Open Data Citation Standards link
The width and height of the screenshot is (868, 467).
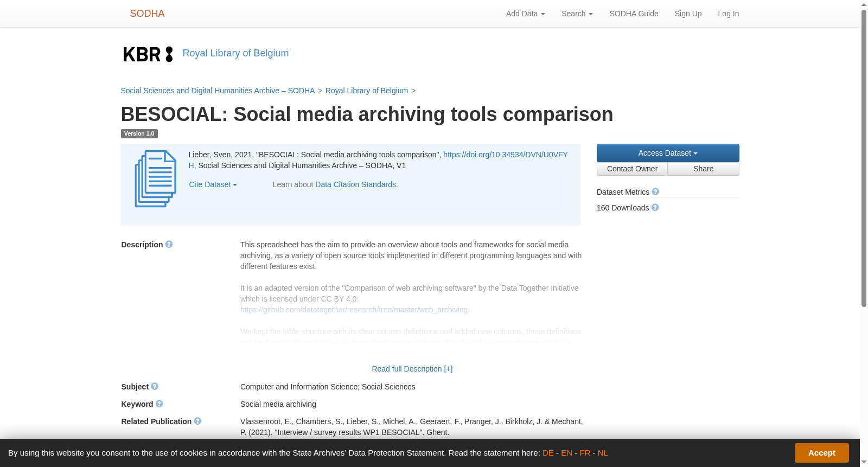[355, 184]
